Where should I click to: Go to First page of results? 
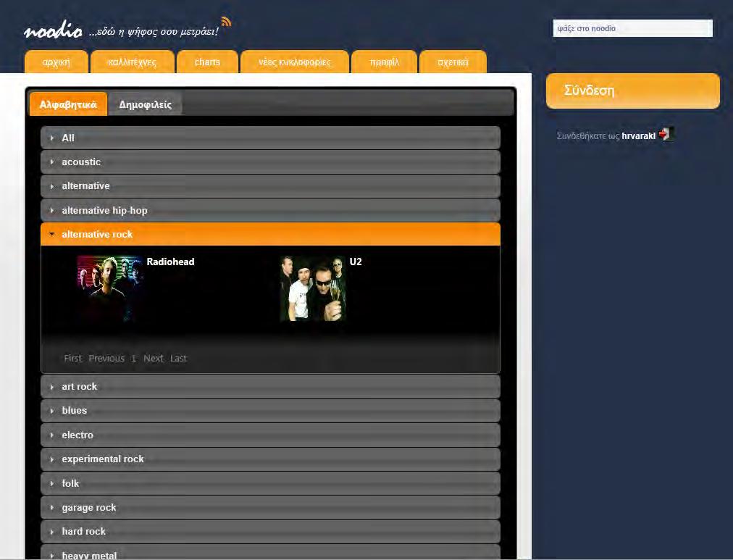point(73,358)
